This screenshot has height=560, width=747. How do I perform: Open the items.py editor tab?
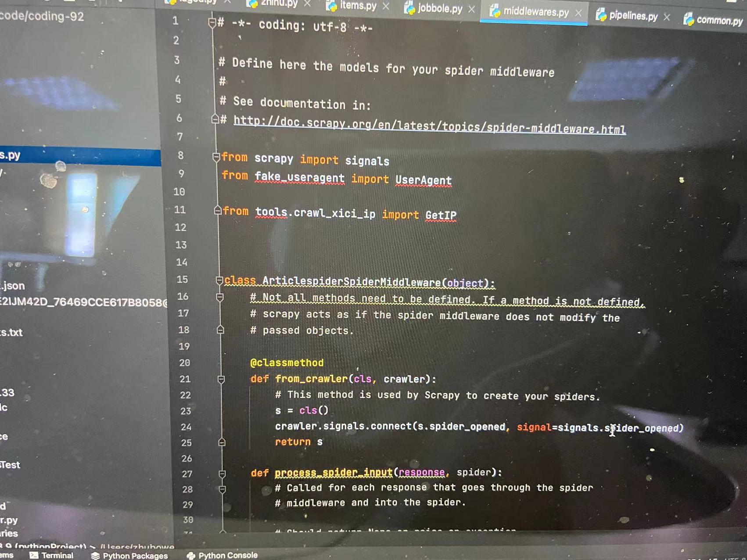tap(358, 6)
